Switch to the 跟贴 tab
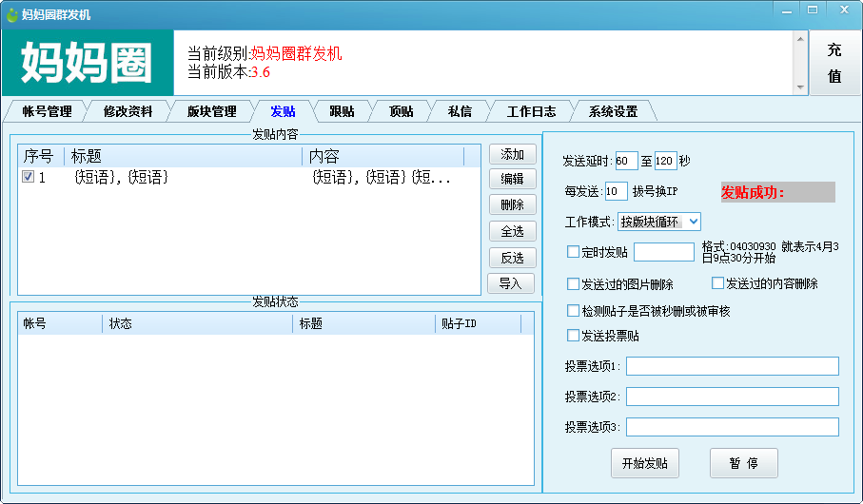863x504 pixels. (342, 111)
